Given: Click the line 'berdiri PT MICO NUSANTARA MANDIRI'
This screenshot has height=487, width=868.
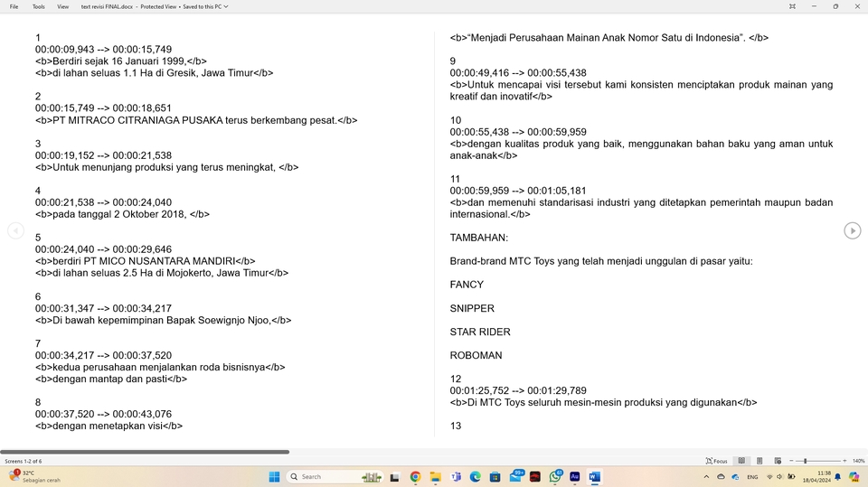Looking at the screenshot, I should (x=145, y=261).
